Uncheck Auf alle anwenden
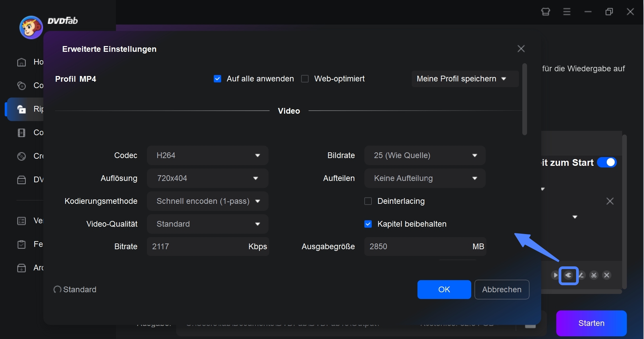Viewport: 644px width, 339px height. click(217, 78)
